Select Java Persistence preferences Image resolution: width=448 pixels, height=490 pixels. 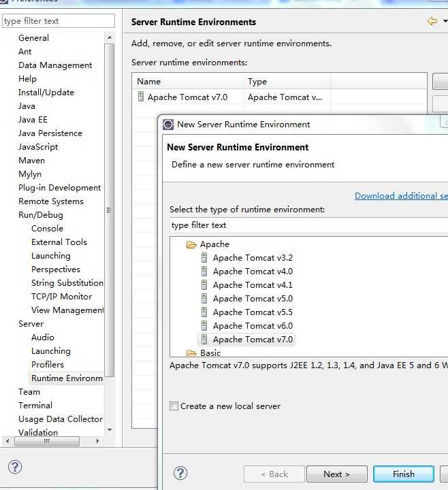(50, 133)
